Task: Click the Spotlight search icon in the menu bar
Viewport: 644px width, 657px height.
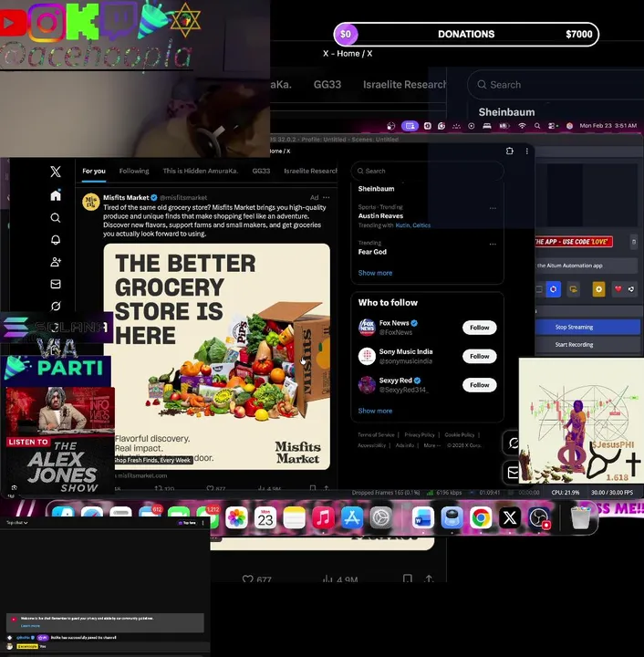Action: 537,126
